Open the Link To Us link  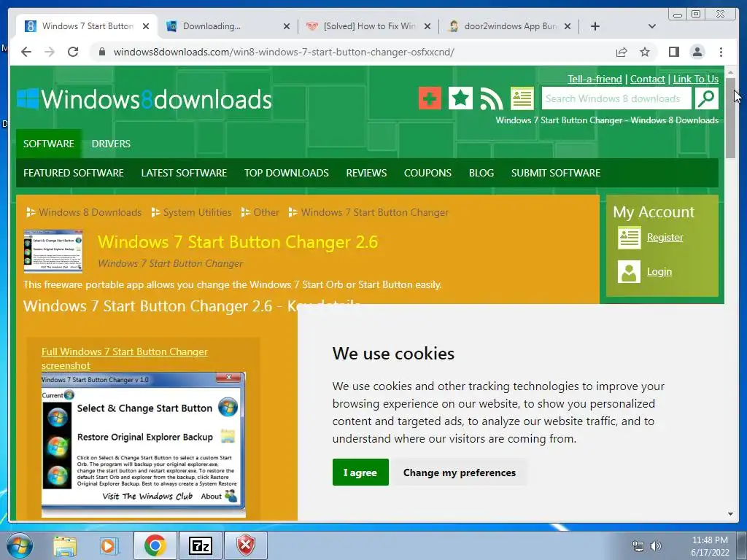point(695,79)
